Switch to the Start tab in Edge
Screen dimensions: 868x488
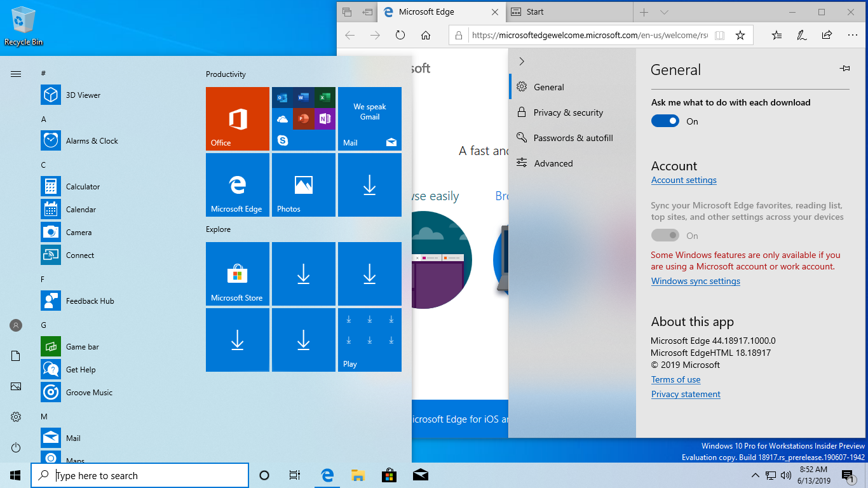(x=569, y=12)
